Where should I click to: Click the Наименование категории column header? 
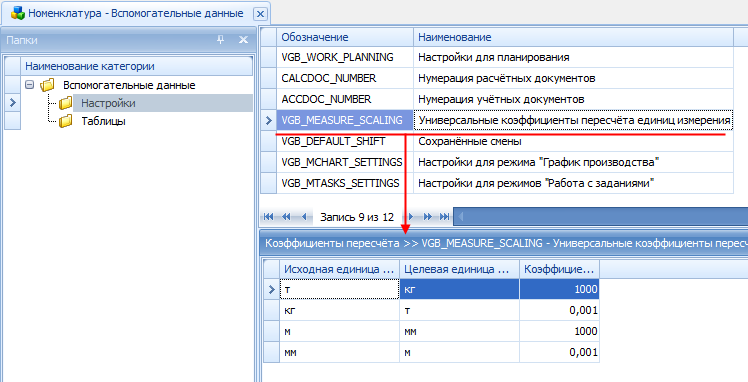pos(136,66)
